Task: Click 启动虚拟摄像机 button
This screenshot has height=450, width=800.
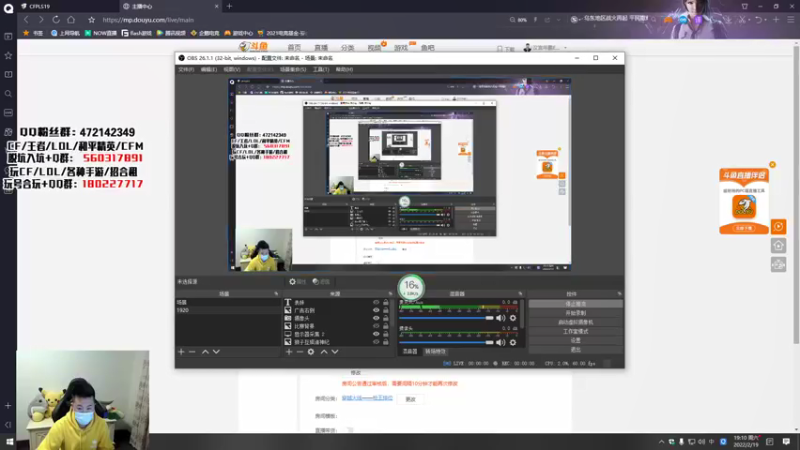Action: pos(576,322)
